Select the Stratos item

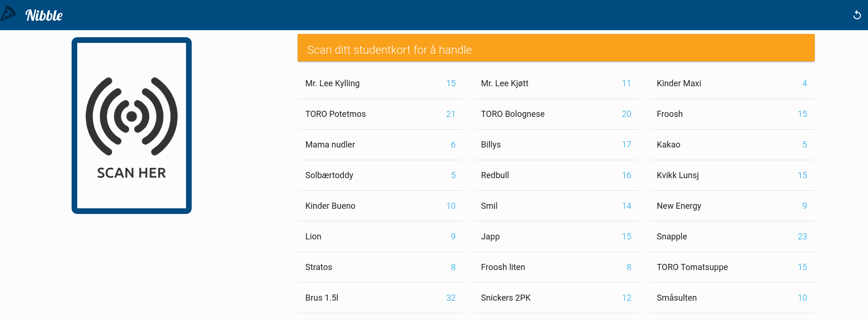380,267
